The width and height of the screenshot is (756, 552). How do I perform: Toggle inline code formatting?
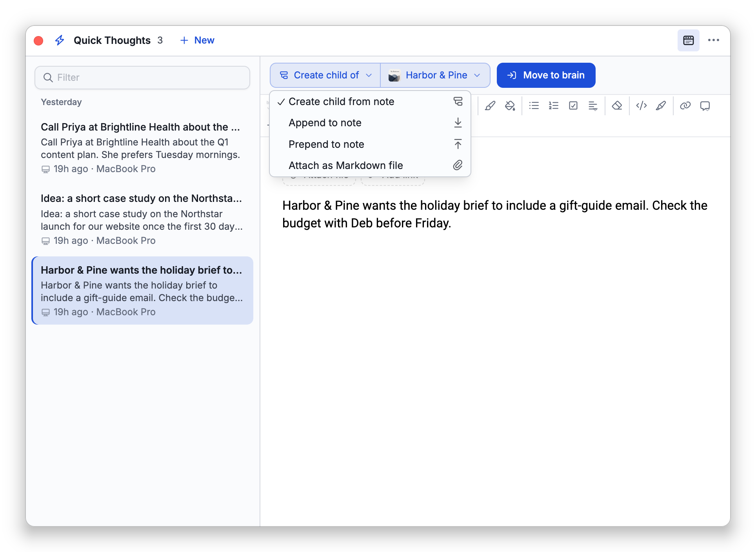[x=642, y=106]
